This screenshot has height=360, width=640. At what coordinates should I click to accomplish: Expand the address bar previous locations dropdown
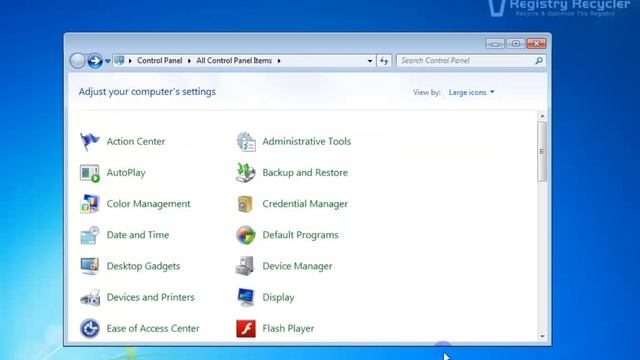(x=370, y=61)
